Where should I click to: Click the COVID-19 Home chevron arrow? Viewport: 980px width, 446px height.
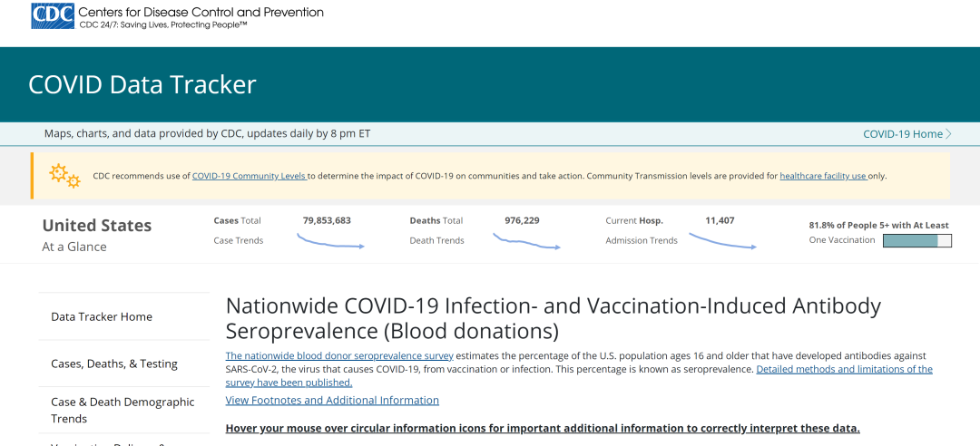(x=949, y=134)
